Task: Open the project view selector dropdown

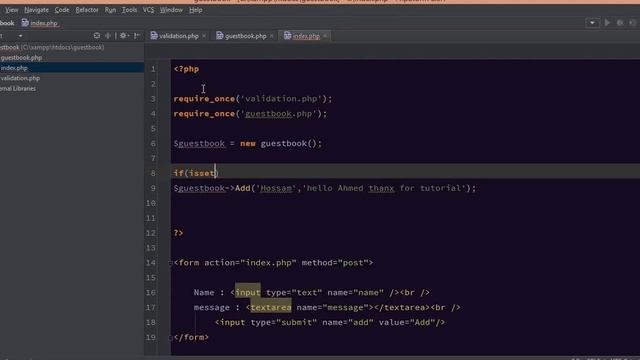Action: 20,36
